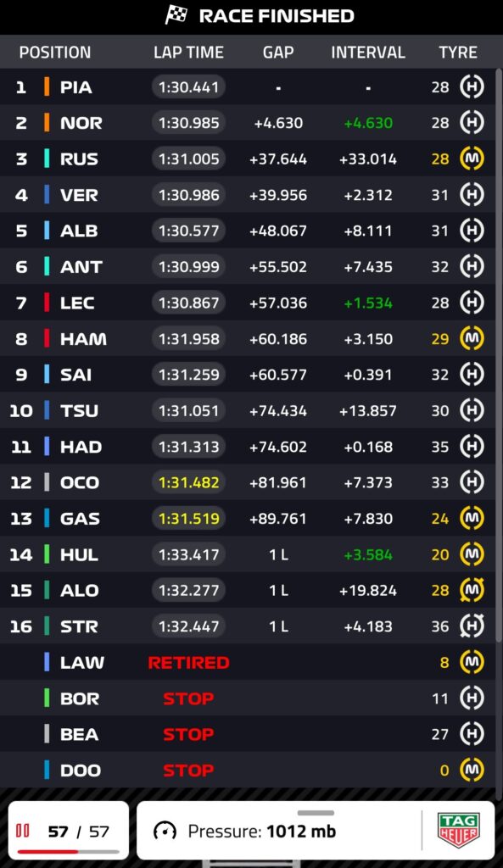Image resolution: width=503 pixels, height=868 pixels.
Task: Click OCO's yellow 1:31.482 lap time
Action: (188, 482)
